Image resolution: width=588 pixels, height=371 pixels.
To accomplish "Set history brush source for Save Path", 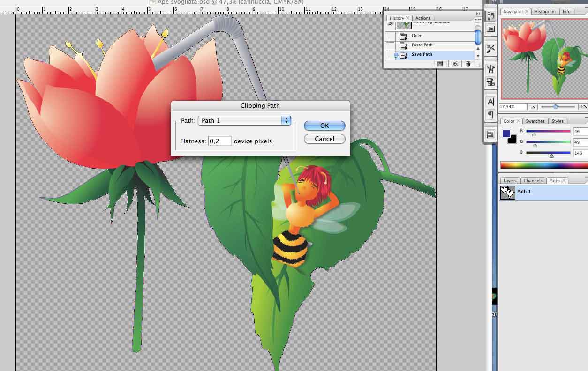I will click(391, 55).
